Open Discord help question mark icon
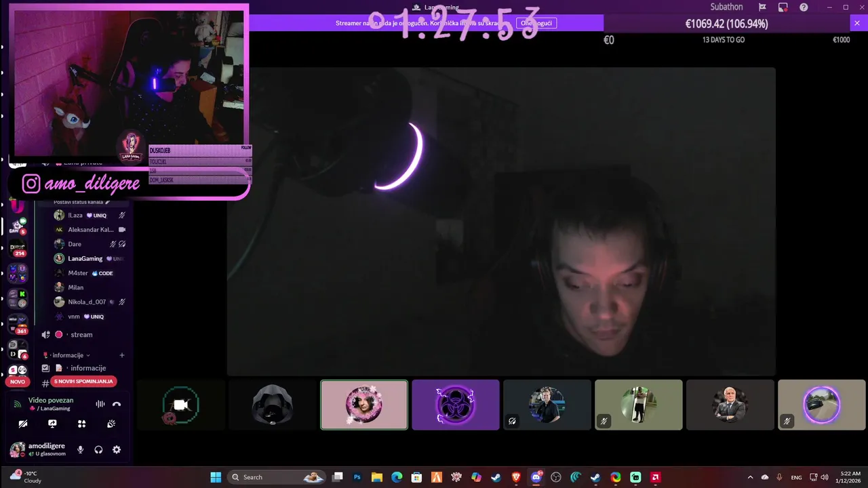Image resolution: width=868 pixels, height=488 pixels. click(x=804, y=7)
